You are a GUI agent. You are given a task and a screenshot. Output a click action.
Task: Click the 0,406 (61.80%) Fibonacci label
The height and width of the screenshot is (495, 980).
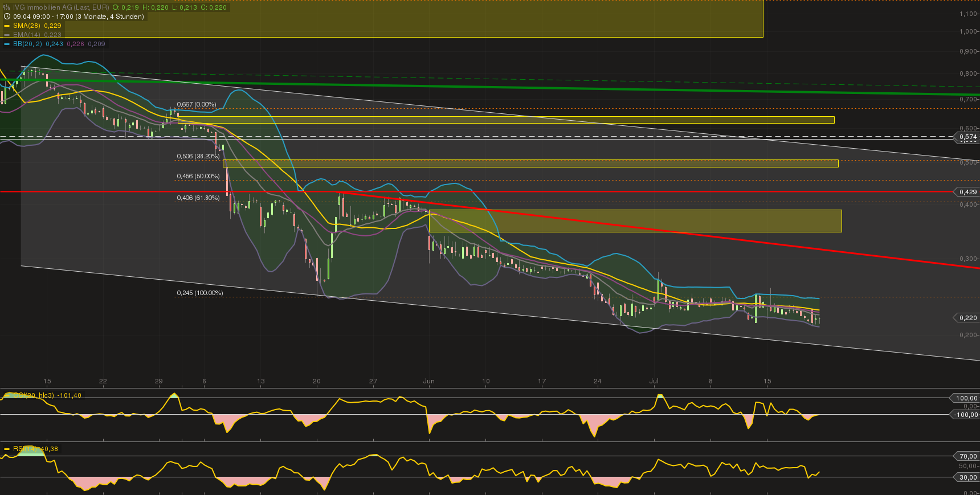pos(198,198)
